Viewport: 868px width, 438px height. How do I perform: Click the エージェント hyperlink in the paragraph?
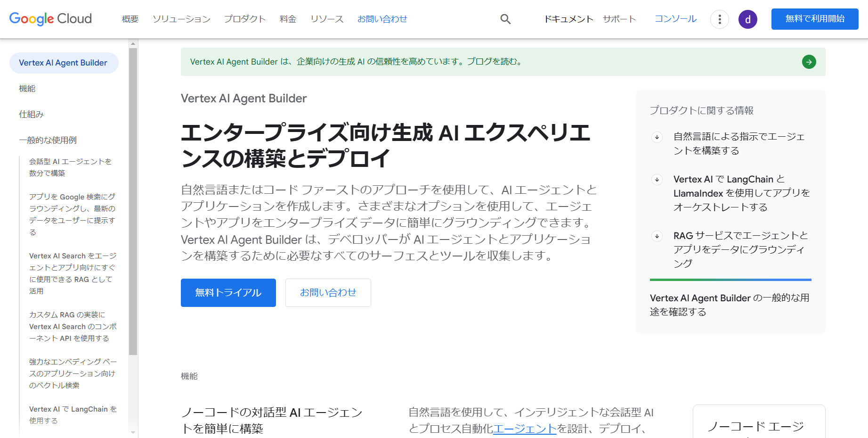pyautogui.click(x=525, y=429)
